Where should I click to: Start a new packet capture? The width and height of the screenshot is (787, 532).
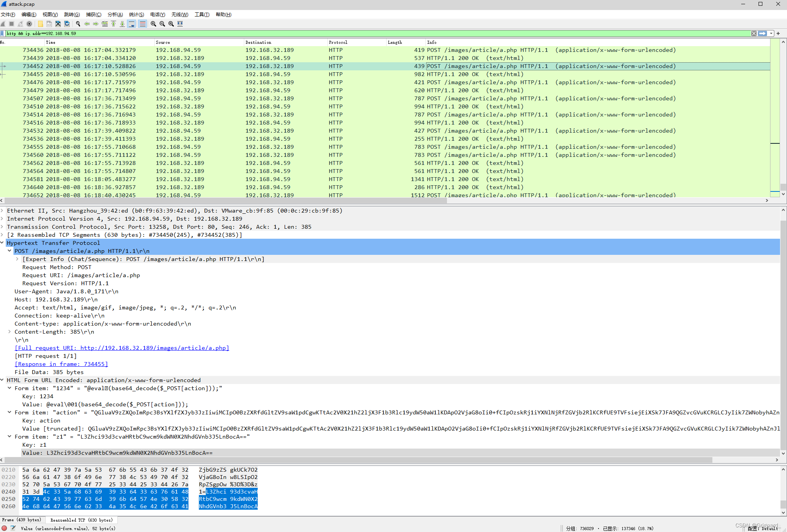tap(3, 24)
